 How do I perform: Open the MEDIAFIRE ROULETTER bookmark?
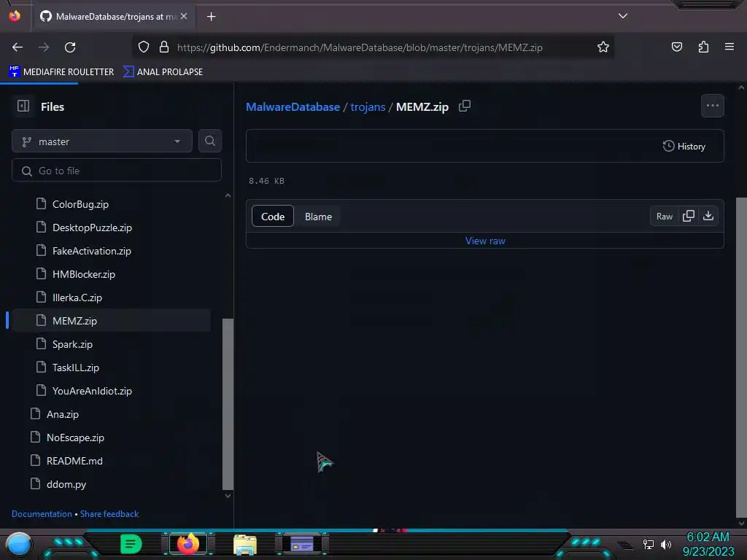click(x=61, y=72)
